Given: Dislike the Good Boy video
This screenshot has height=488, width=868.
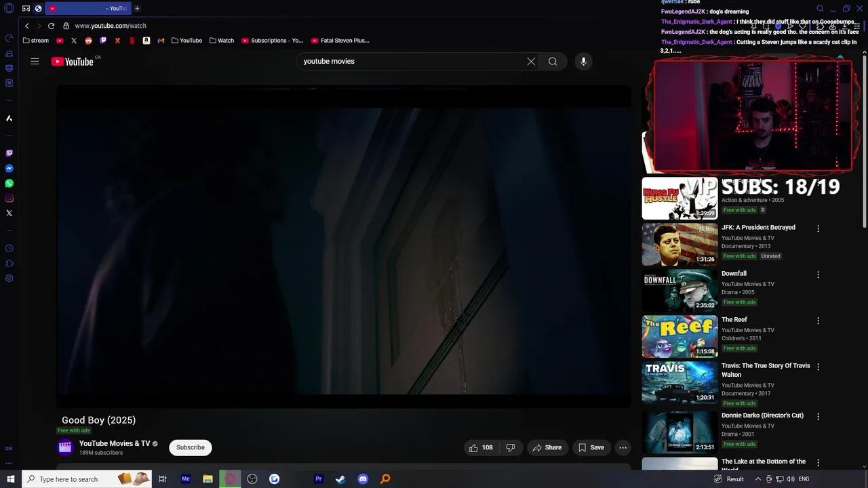Looking at the screenshot, I should [x=510, y=447].
